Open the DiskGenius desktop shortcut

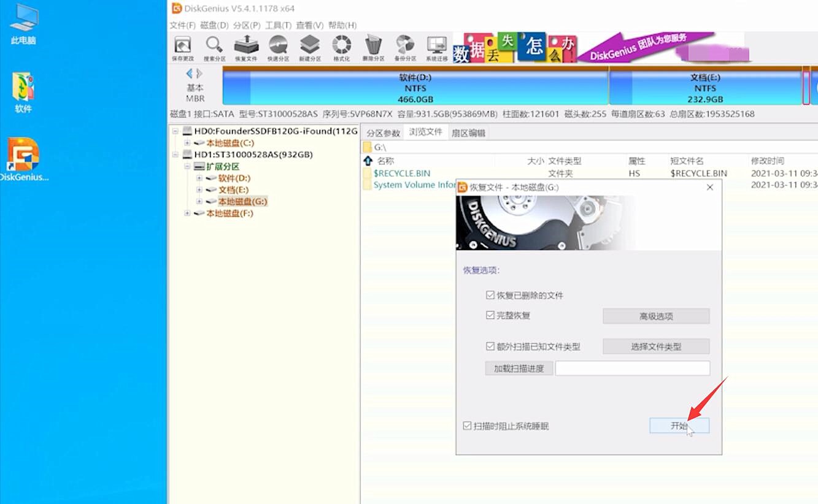[x=23, y=159]
